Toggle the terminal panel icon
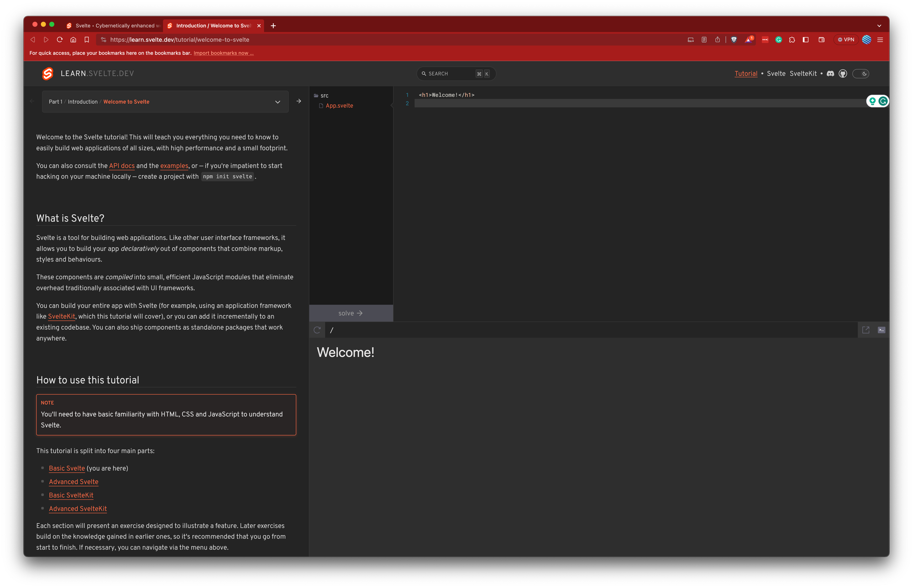This screenshot has width=913, height=588. click(882, 330)
